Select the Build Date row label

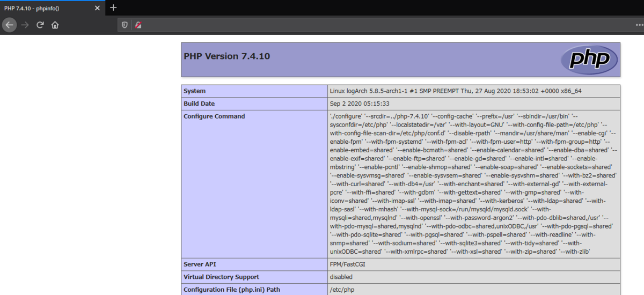point(199,104)
